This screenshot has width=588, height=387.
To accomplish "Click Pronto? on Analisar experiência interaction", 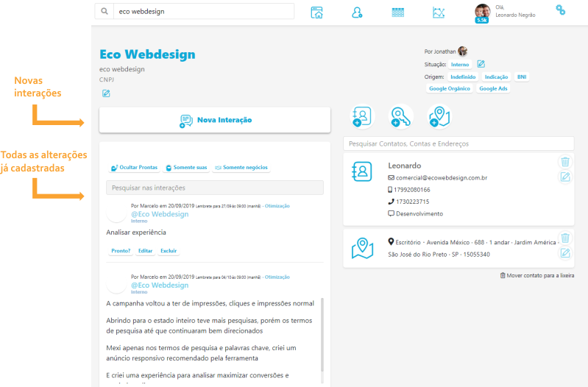I will coord(121,251).
